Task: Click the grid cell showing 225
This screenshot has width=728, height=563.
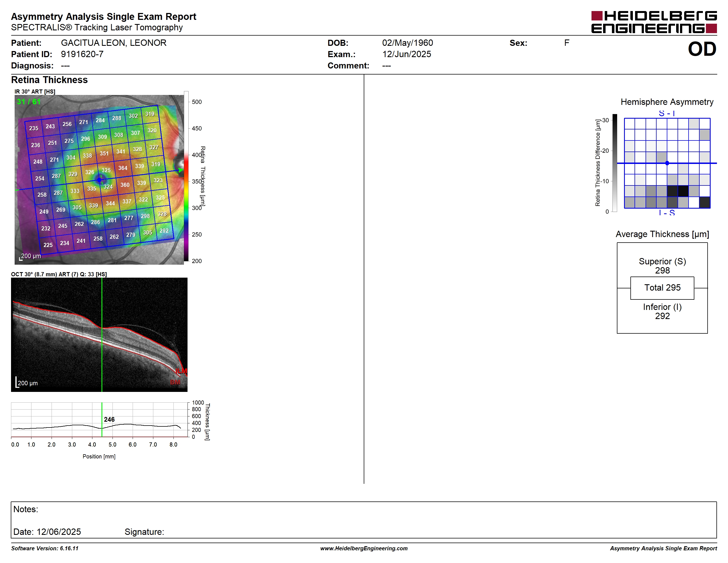Action: (x=48, y=245)
